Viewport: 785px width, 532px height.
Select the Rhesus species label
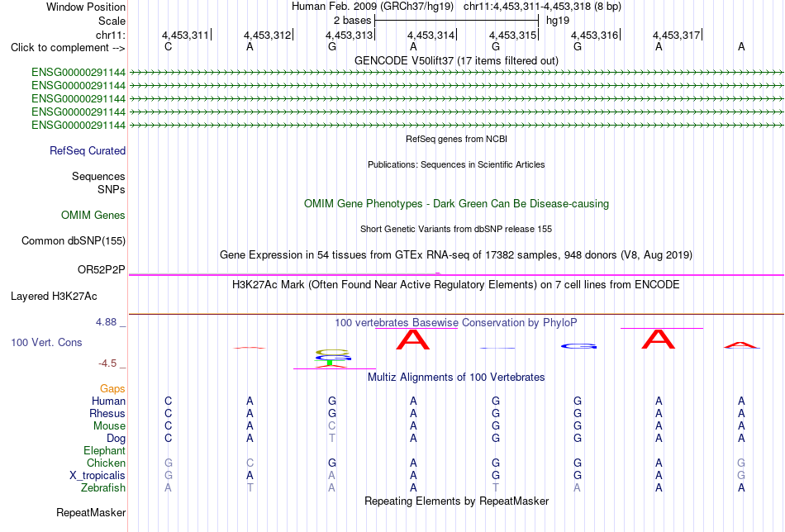(107, 413)
